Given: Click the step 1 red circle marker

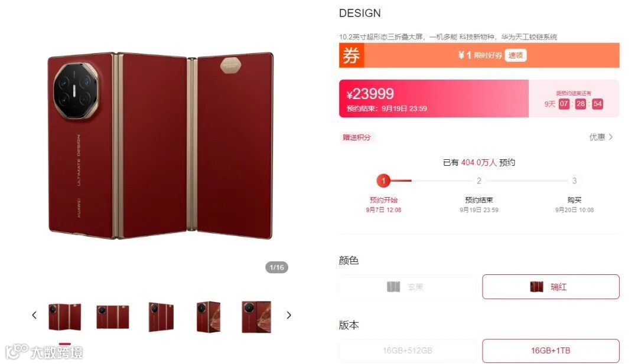Looking at the screenshot, I should click(383, 181).
